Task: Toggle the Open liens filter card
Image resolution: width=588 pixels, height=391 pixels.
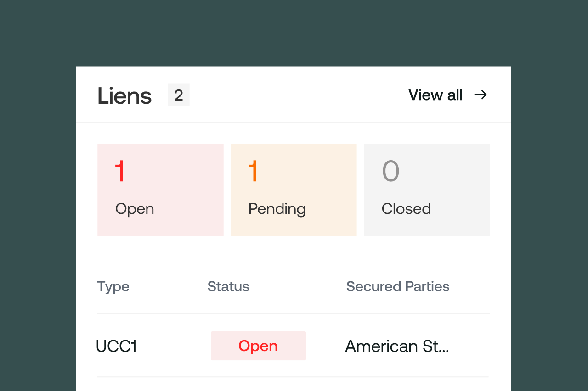Action: 160,190
